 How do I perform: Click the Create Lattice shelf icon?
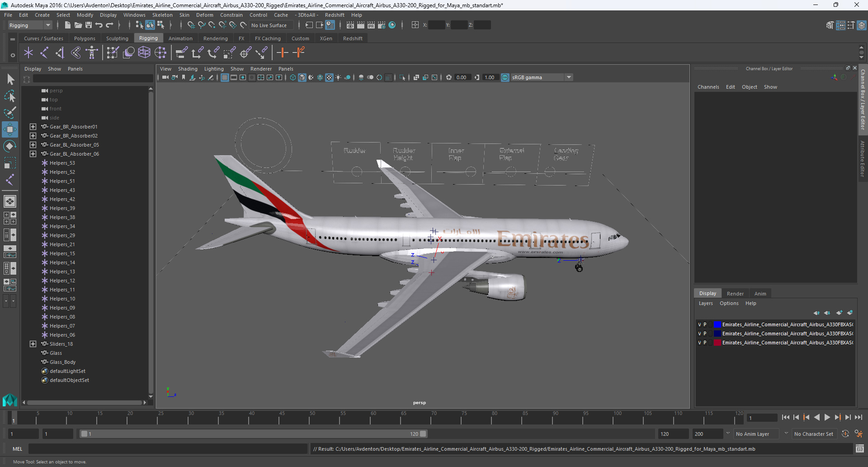(x=144, y=53)
